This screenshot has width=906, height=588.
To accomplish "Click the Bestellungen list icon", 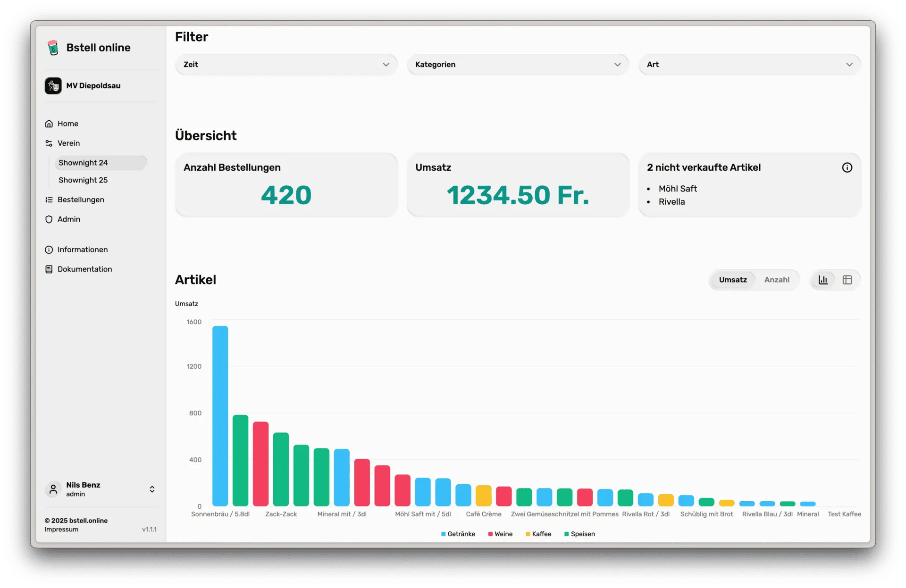I will click(49, 200).
